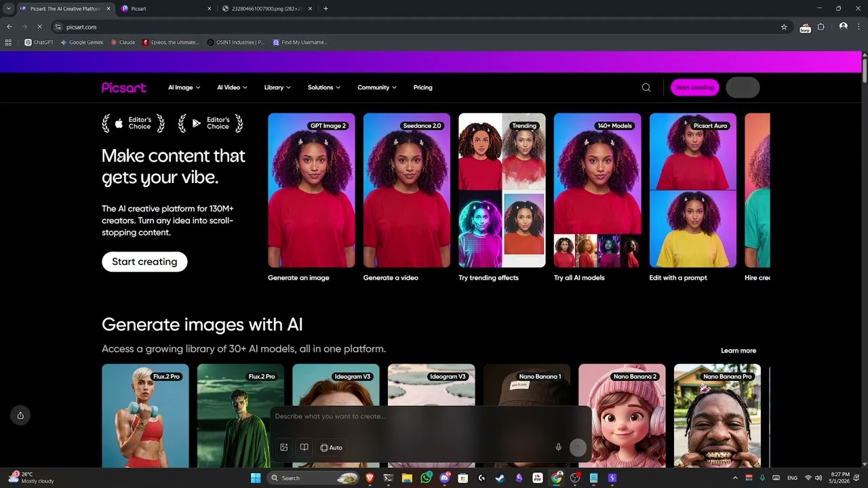Screen dimensions: 868x488
Task: Open the Chrome profile avatar
Action: pos(843,27)
